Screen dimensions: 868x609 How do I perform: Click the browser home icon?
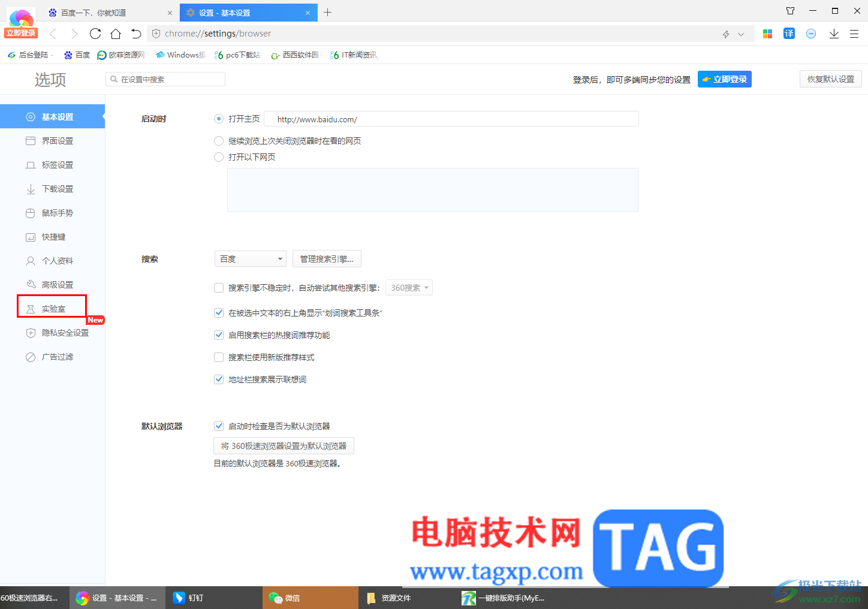(116, 34)
